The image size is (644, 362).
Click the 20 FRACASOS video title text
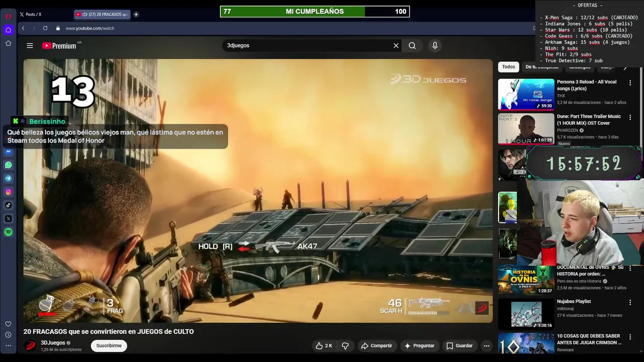[109, 332]
